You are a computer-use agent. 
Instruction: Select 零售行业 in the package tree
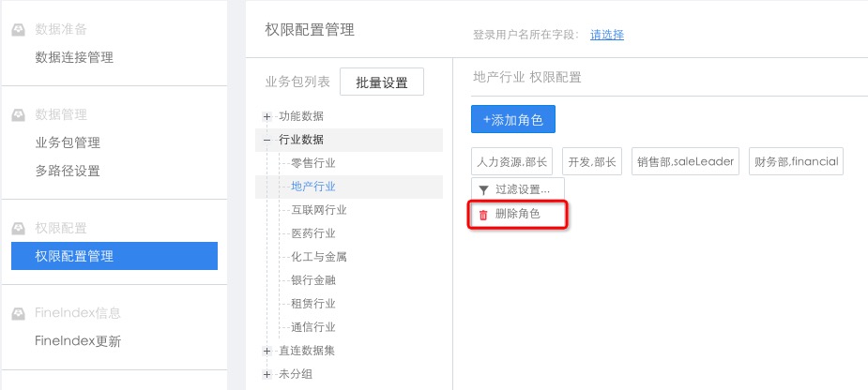click(313, 163)
